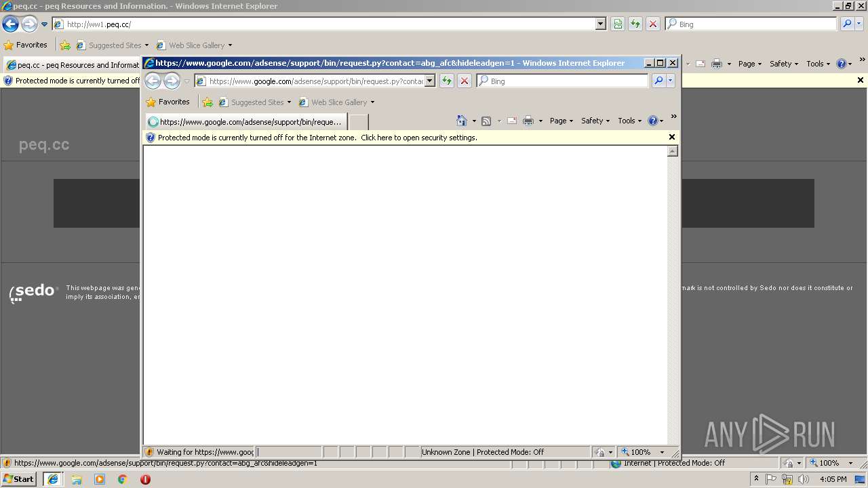Viewport: 868px width, 488px height.
Task: Open Suggested Sites in the front window
Action: coord(254,102)
